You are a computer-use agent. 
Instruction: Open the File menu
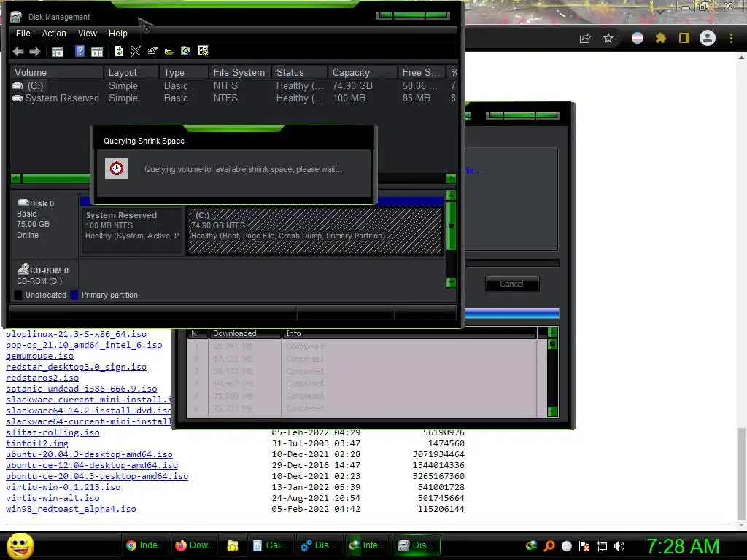click(x=23, y=34)
